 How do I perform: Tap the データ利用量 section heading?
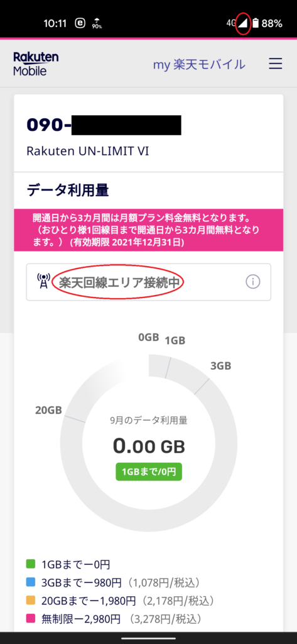click(x=68, y=190)
